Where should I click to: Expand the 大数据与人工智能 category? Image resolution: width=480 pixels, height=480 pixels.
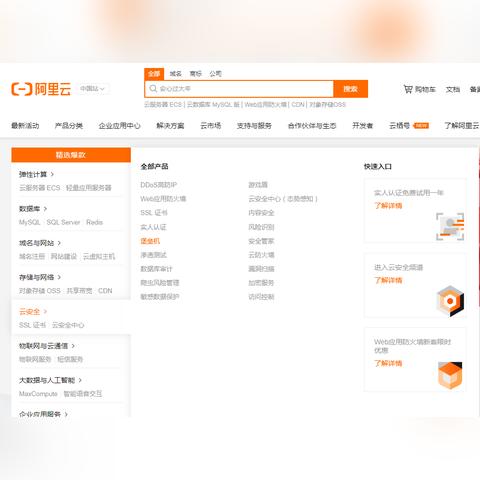click(50, 380)
